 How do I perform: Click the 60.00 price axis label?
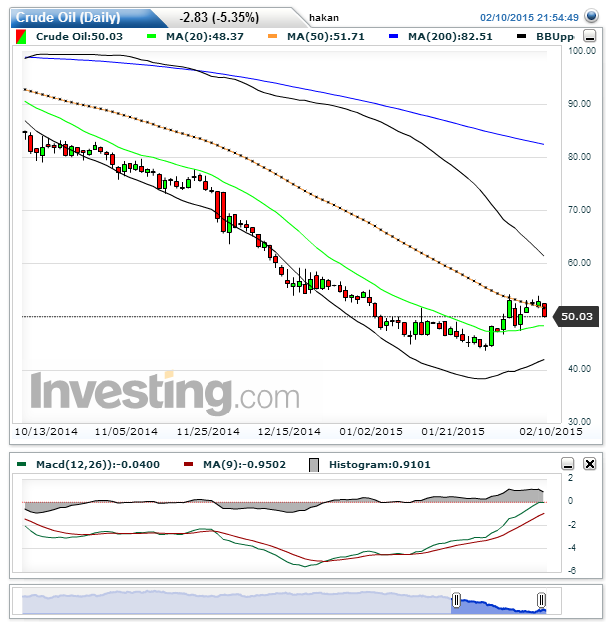coord(579,263)
